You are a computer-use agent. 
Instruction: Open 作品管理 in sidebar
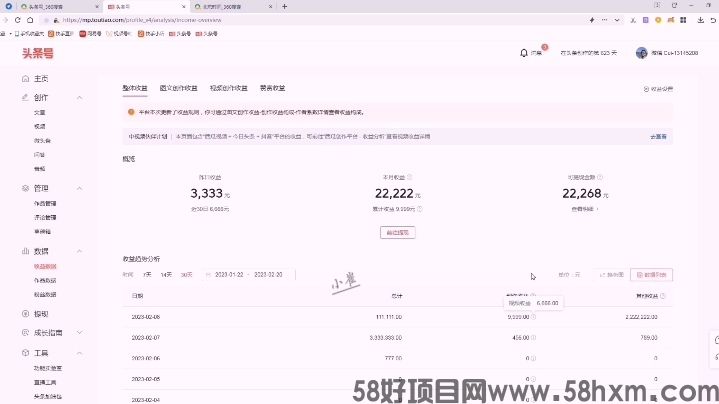point(45,203)
